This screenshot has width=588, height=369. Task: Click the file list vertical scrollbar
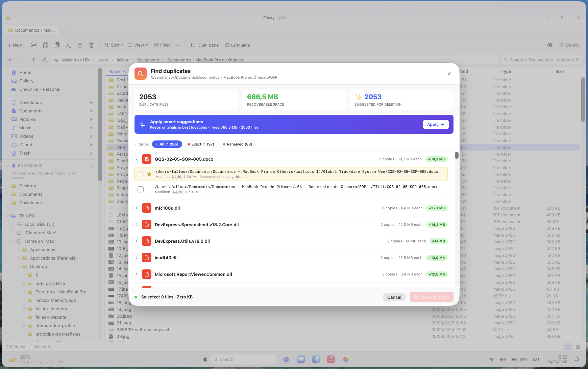pyautogui.click(x=583, y=100)
